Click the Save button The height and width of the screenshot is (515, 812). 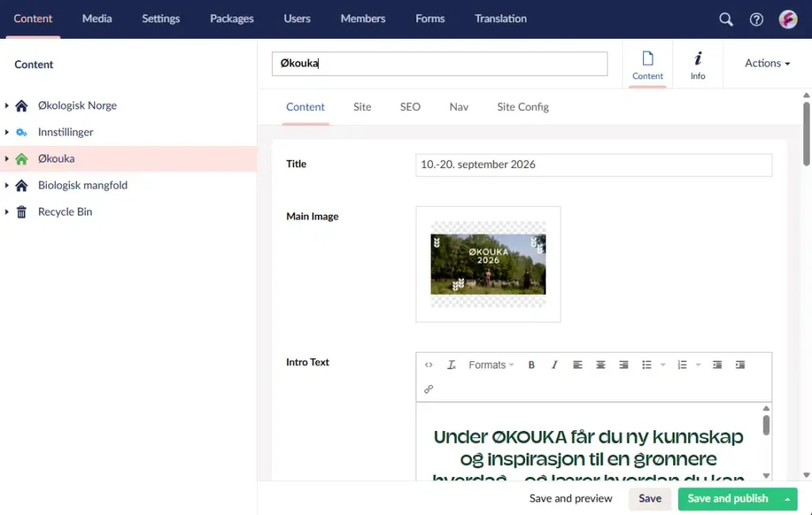[649, 498]
